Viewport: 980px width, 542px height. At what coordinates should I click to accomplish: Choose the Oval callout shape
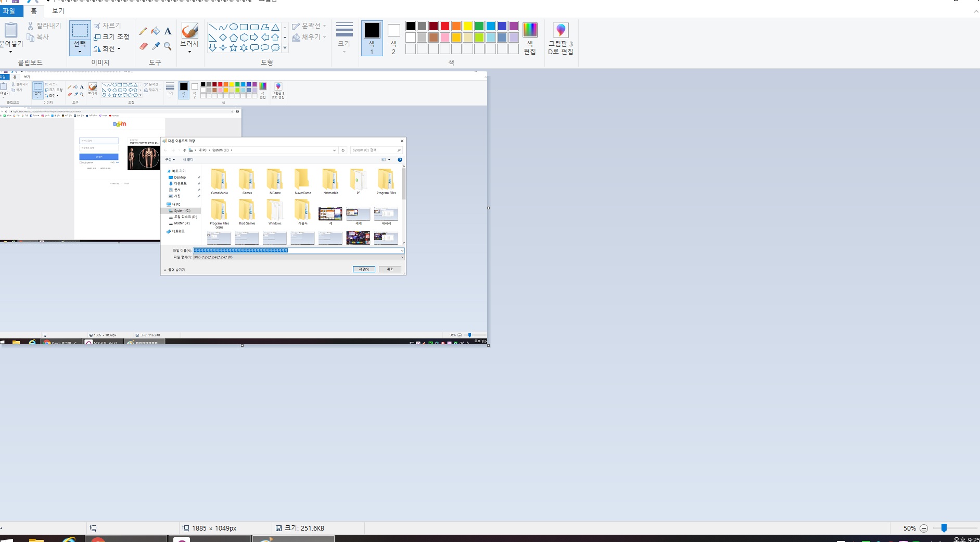265,47
